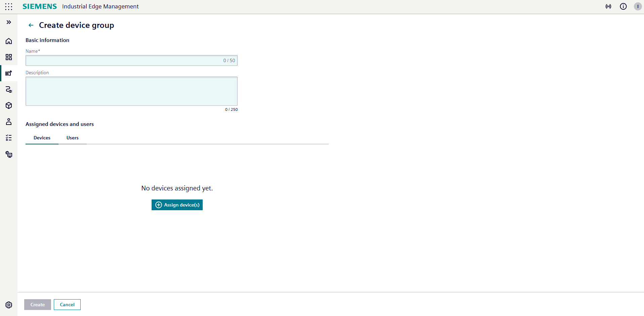Open the connections sidebar icon

(x=9, y=89)
